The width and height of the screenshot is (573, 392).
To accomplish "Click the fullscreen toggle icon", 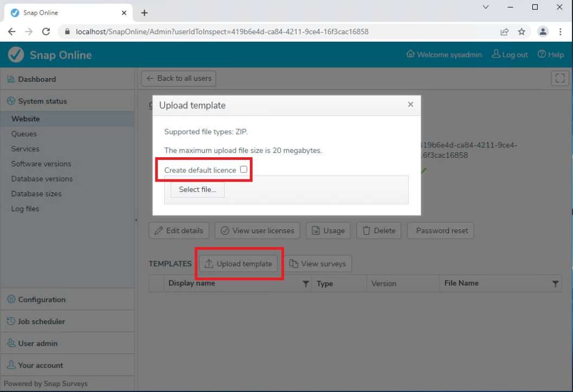I will (x=559, y=79).
